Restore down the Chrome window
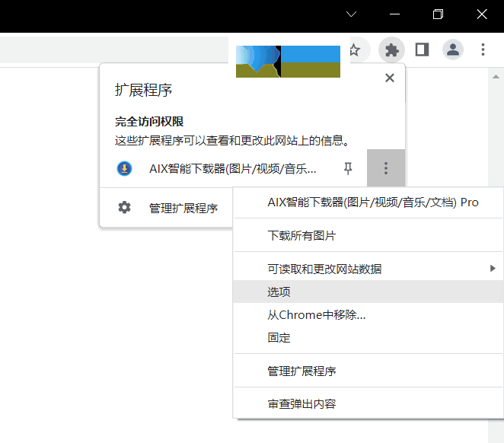This screenshot has width=504, height=443. point(438,14)
